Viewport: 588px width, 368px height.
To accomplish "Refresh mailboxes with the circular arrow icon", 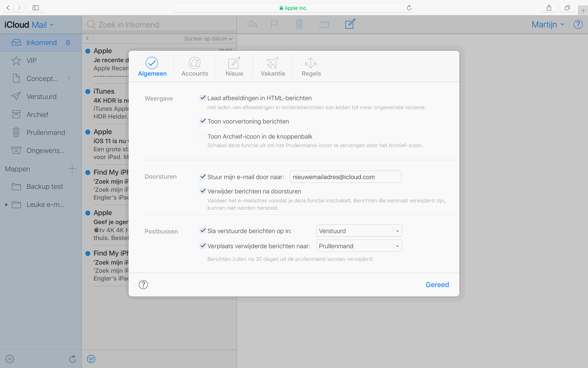I will point(73,359).
